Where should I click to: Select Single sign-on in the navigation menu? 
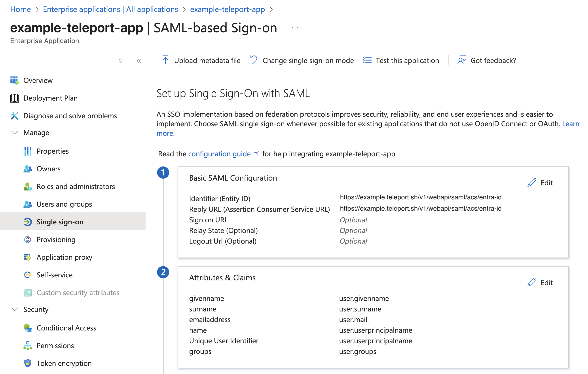click(60, 222)
